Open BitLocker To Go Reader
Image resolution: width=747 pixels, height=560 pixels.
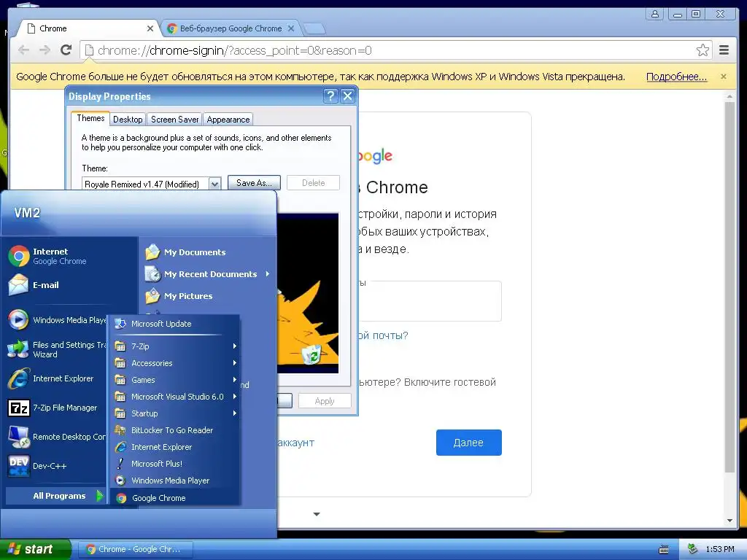click(164, 430)
